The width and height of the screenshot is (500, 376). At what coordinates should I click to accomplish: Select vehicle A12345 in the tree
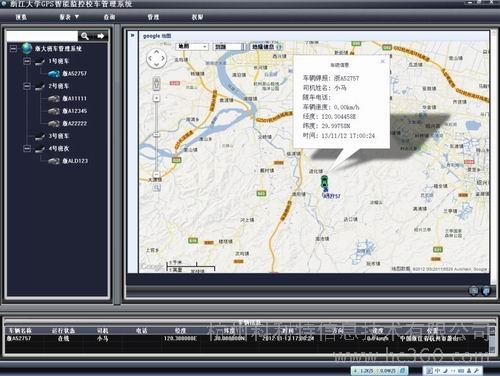click(75, 111)
